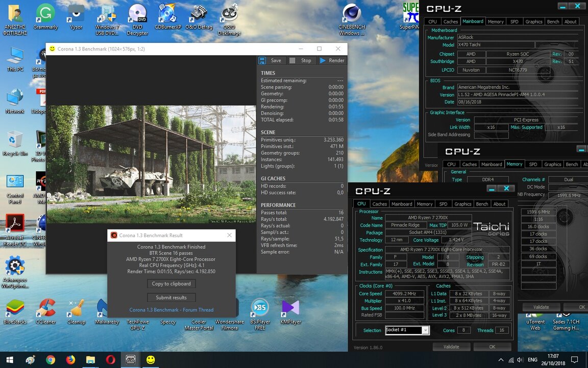Open Grammarly desktop shortcut
The image size is (588, 368).
click(45, 16)
